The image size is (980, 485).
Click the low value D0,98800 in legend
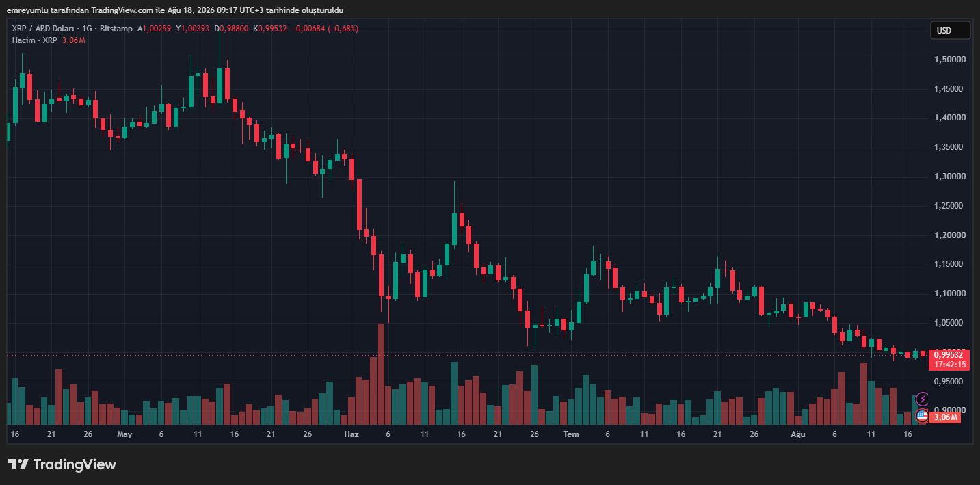tap(232, 29)
